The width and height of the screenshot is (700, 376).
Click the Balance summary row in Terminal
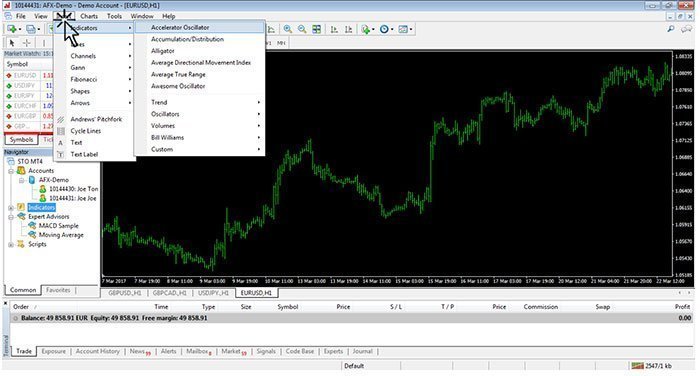[351, 318]
